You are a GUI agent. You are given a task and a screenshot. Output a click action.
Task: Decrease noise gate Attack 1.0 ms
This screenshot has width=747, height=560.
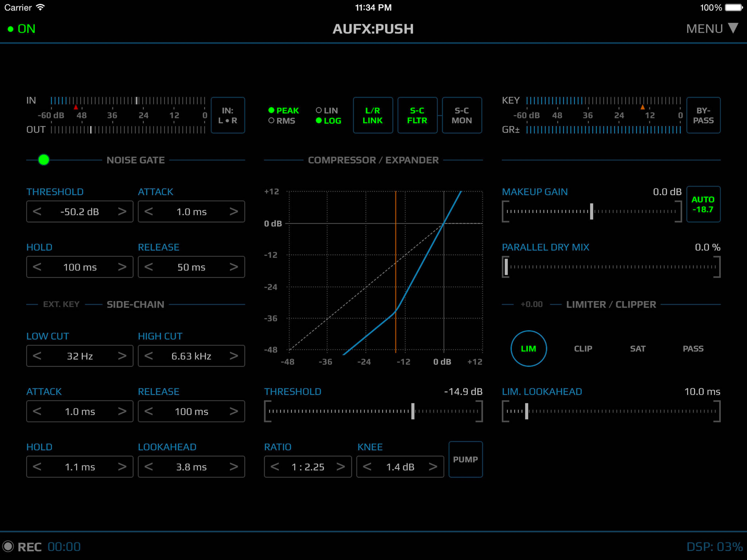(148, 211)
